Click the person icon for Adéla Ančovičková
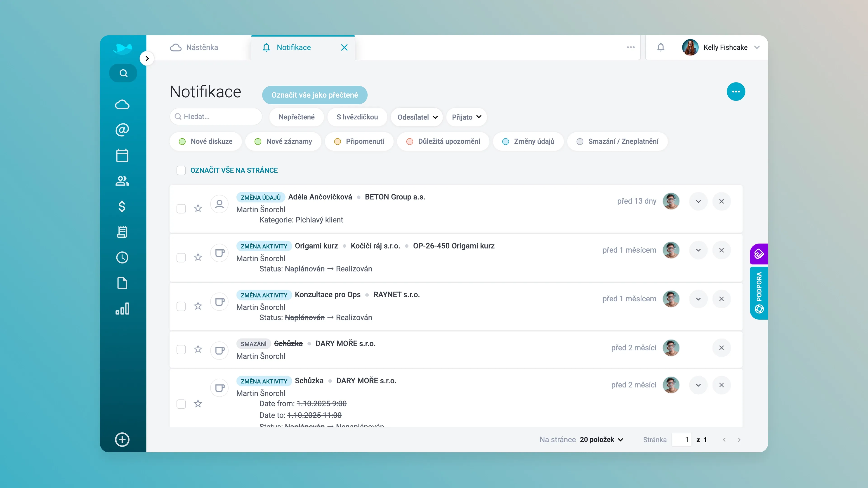Viewport: 868px width, 488px height. coord(219,204)
